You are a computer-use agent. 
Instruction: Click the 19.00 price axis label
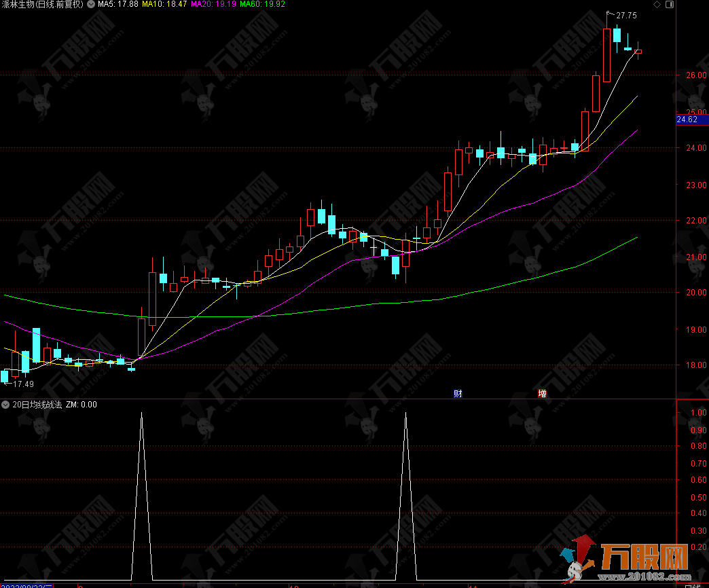[696, 329]
